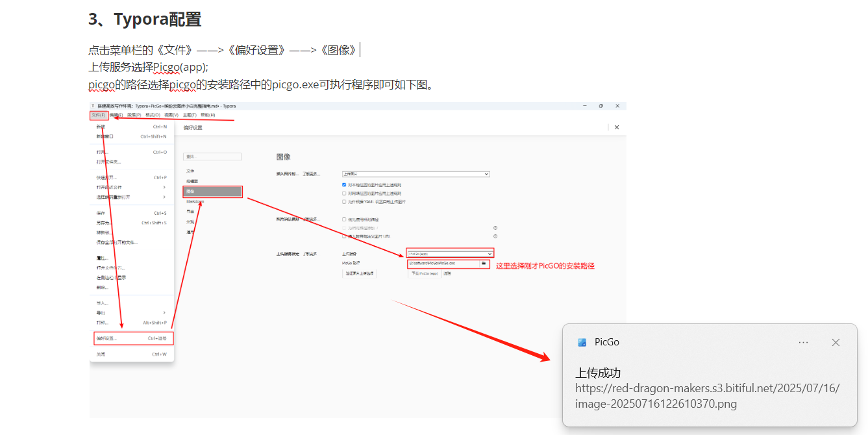868x435 pixels.
Task: Select 偏好设置... in the File menu
Action: (134, 338)
